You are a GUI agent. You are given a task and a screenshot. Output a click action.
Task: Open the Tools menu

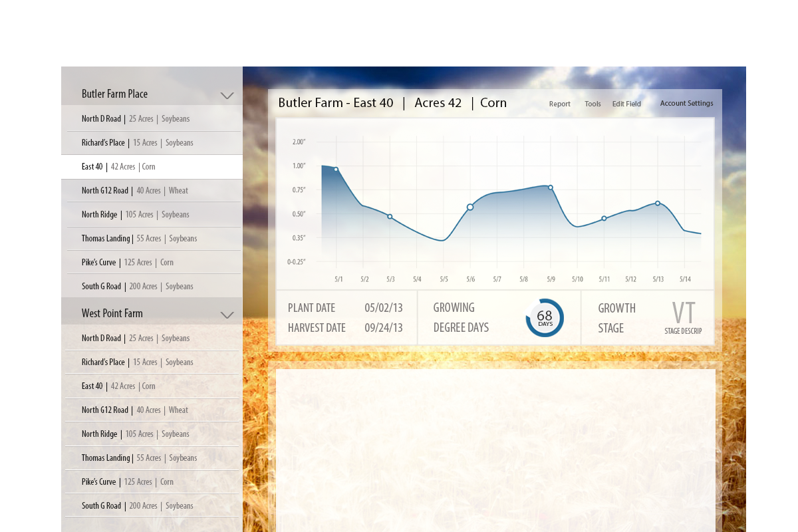coord(593,104)
